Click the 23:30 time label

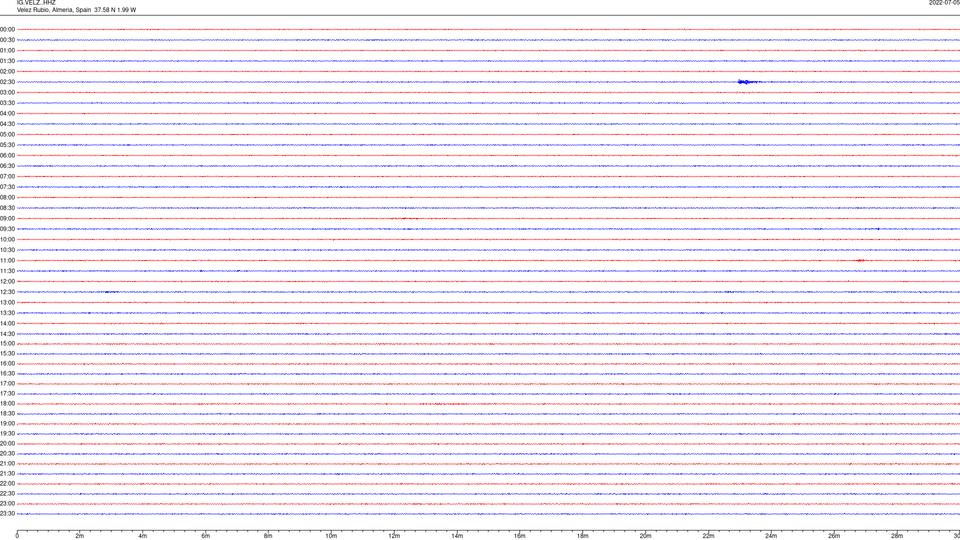[x=7, y=514]
